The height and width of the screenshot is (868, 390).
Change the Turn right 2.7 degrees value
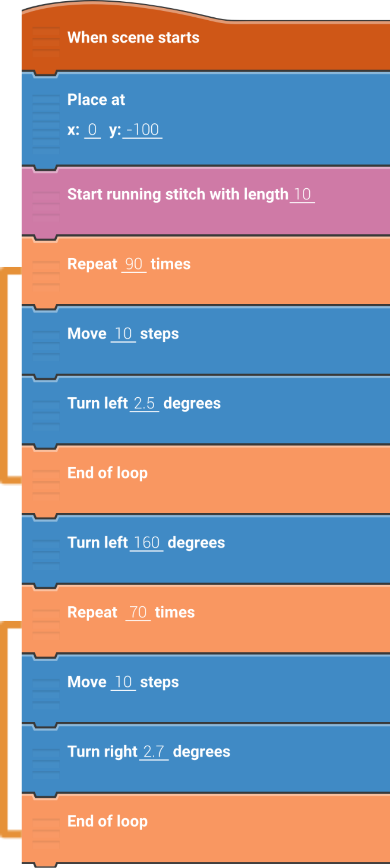tap(154, 752)
